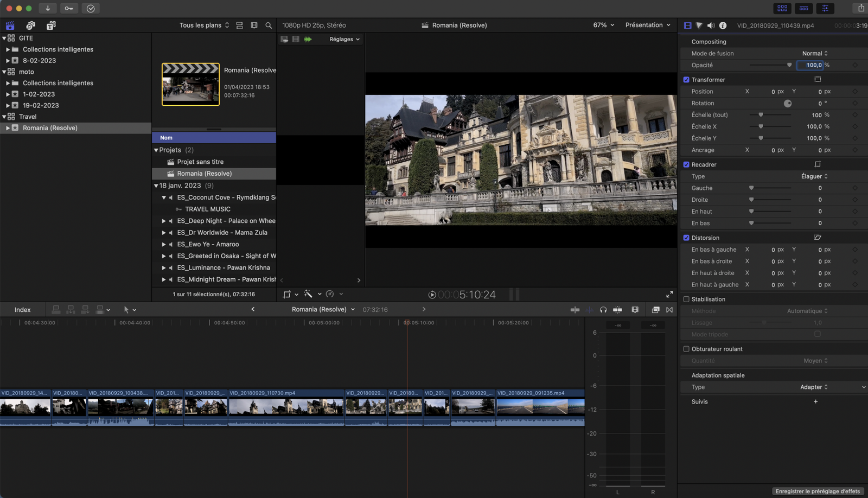Click the Opacité slider handle

[789, 65]
